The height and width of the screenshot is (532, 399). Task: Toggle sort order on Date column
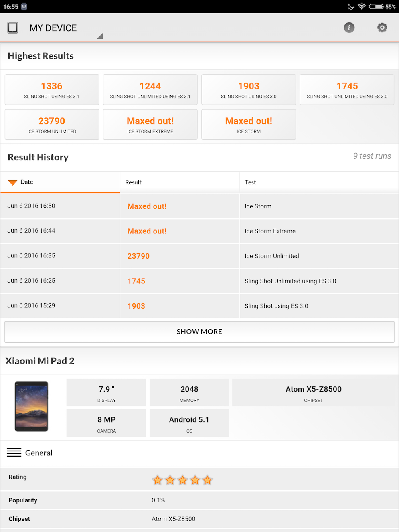(60, 182)
